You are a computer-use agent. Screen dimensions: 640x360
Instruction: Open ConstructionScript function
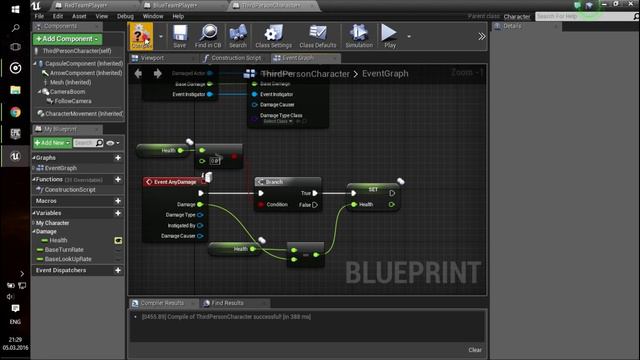pyautogui.click(x=70, y=190)
